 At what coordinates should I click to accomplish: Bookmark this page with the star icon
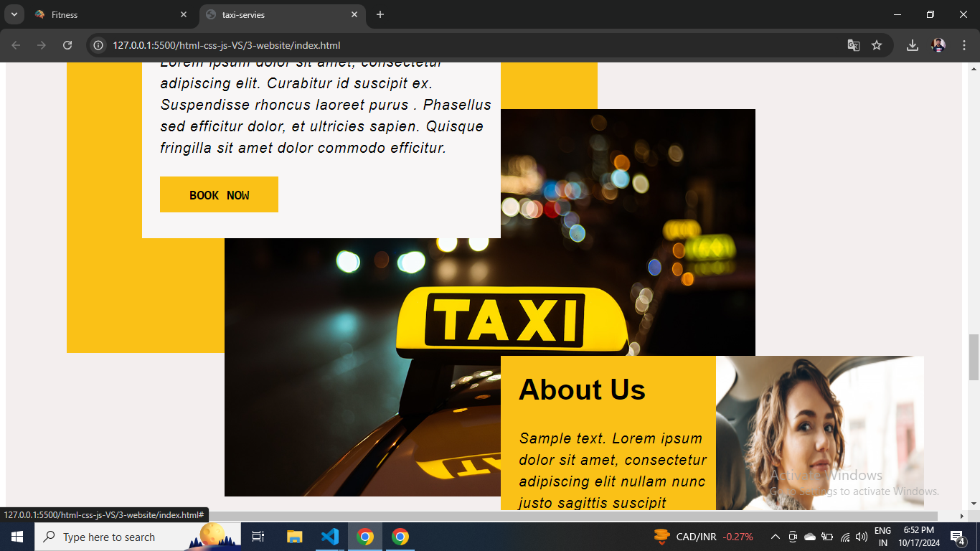(877, 45)
